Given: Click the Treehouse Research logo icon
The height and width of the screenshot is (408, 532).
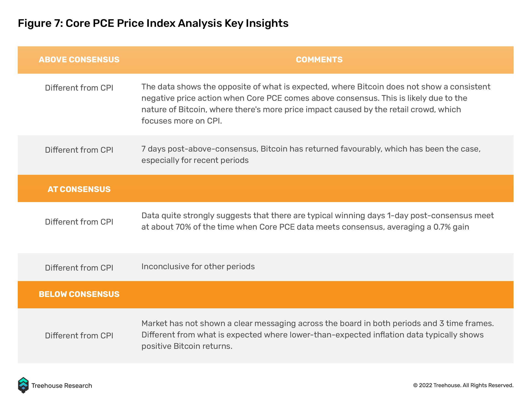Looking at the screenshot, I should 23,385.
